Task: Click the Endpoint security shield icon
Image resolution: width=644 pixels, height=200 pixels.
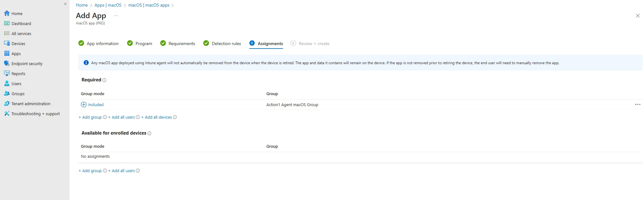Action: (7, 63)
